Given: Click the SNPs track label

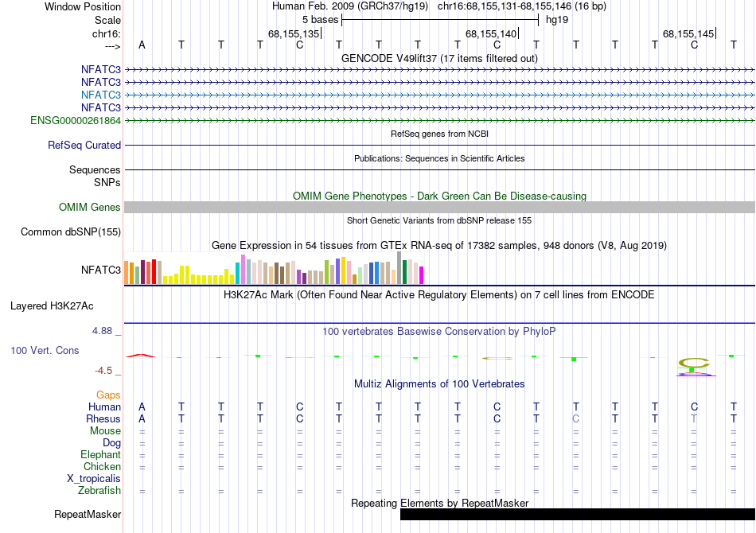Looking at the screenshot, I should [107, 183].
